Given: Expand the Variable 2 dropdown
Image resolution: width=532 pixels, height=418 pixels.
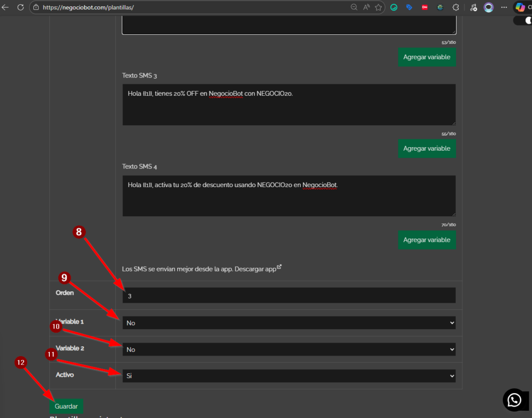Looking at the screenshot, I should pos(289,349).
